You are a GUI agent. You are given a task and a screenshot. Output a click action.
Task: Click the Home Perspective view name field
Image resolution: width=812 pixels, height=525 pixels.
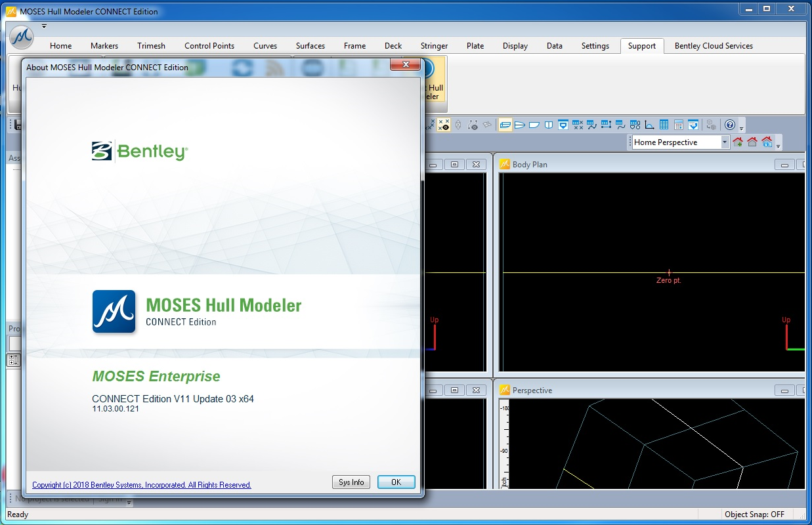[676, 142]
